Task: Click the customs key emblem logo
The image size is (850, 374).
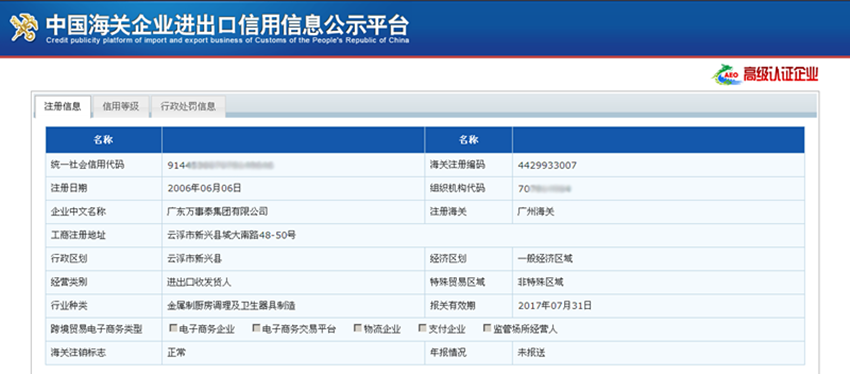Action: 24,27
